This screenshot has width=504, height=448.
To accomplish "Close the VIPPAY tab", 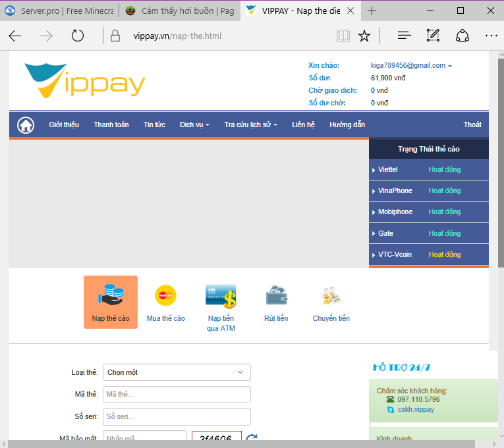I will pyautogui.click(x=350, y=11).
